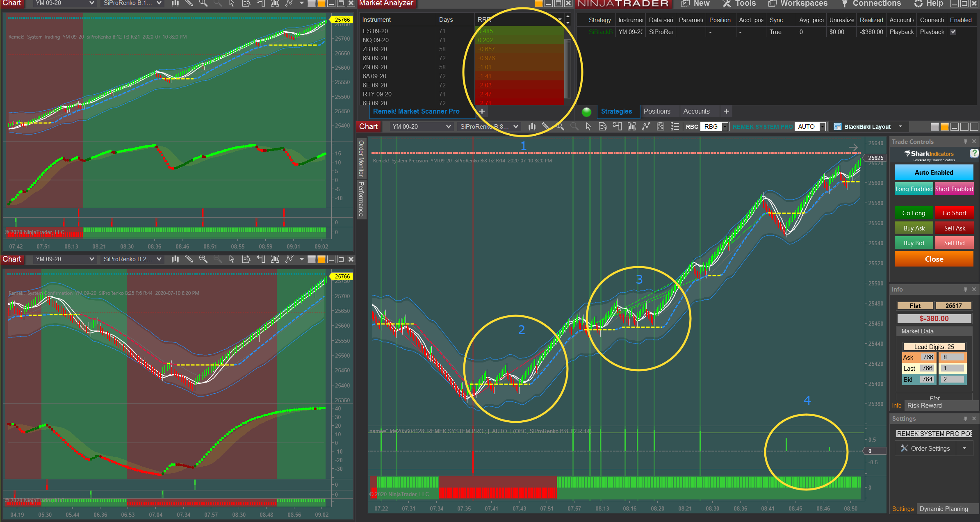Toggle Chart Trader icon in main chart toolbar
980x522 pixels.
pyautogui.click(x=617, y=127)
